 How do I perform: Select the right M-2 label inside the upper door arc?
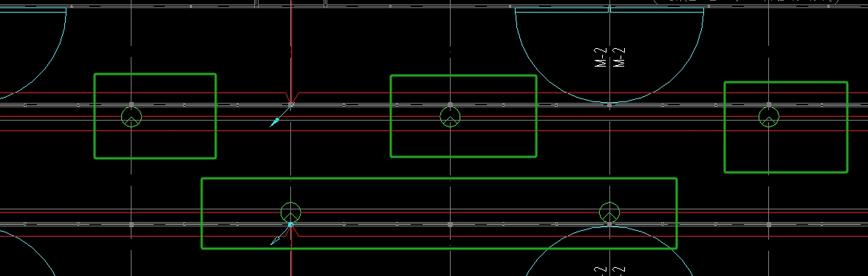pos(620,57)
